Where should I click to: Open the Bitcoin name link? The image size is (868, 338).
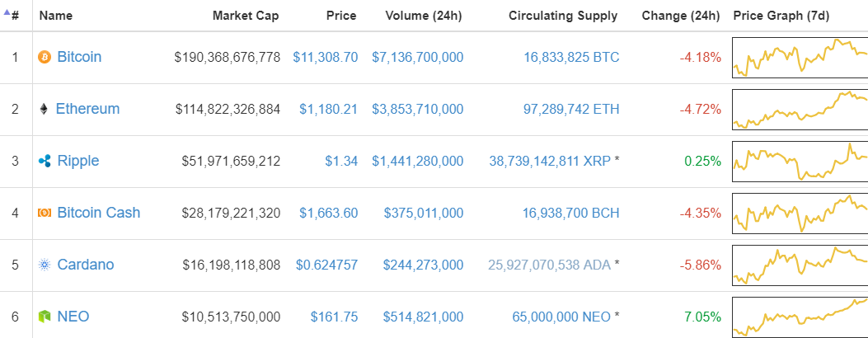(x=80, y=57)
